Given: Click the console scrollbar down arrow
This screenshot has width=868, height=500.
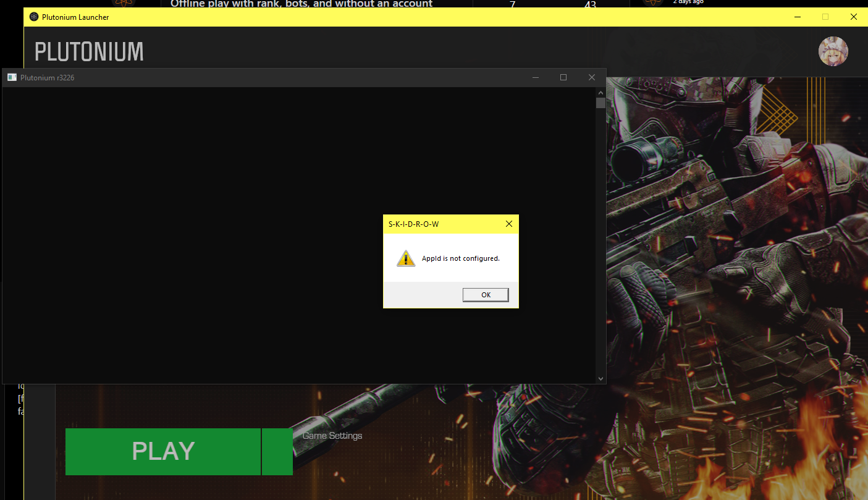Looking at the screenshot, I should [600, 378].
